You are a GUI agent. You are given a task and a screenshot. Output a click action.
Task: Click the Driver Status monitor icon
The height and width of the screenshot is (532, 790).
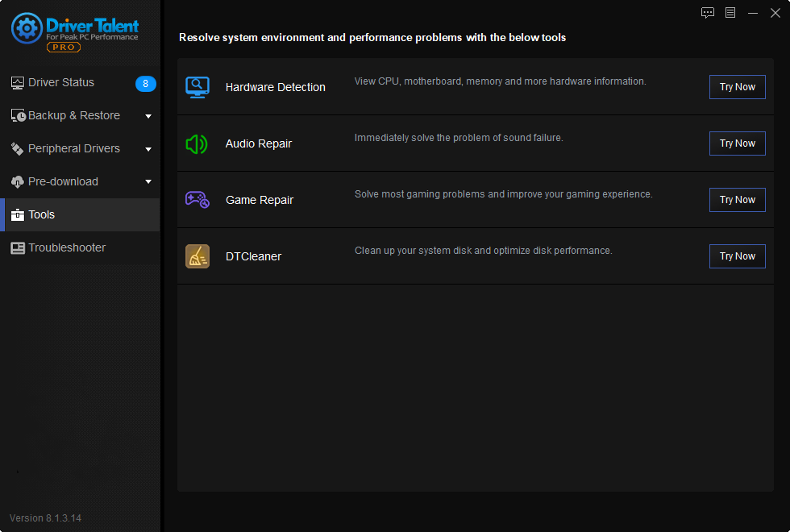[x=18, y=82]
